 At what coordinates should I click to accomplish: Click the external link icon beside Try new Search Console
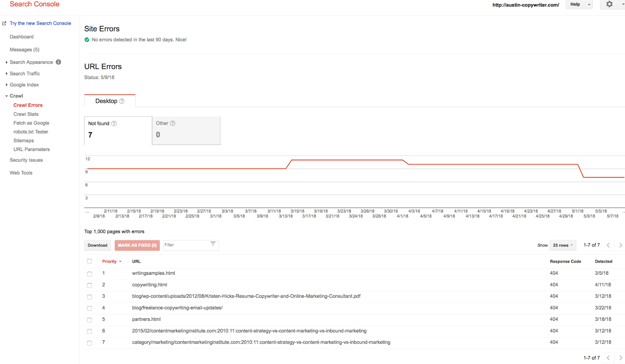point(4,23)
